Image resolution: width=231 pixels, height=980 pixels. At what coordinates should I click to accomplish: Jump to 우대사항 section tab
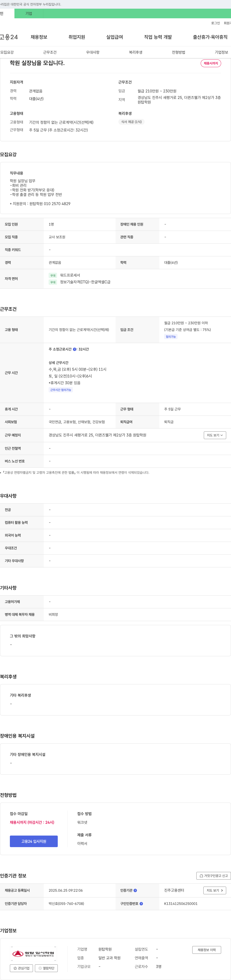pos(93,52)
